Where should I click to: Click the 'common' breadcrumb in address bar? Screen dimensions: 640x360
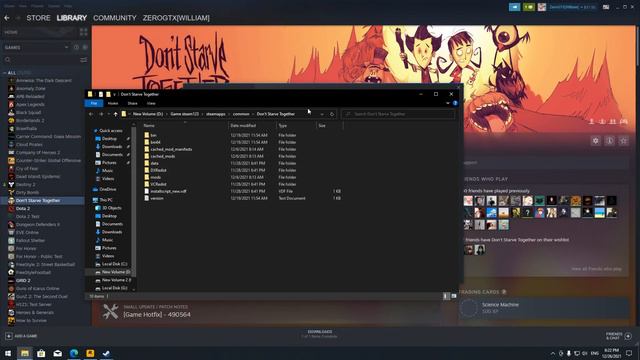[241, 114]
